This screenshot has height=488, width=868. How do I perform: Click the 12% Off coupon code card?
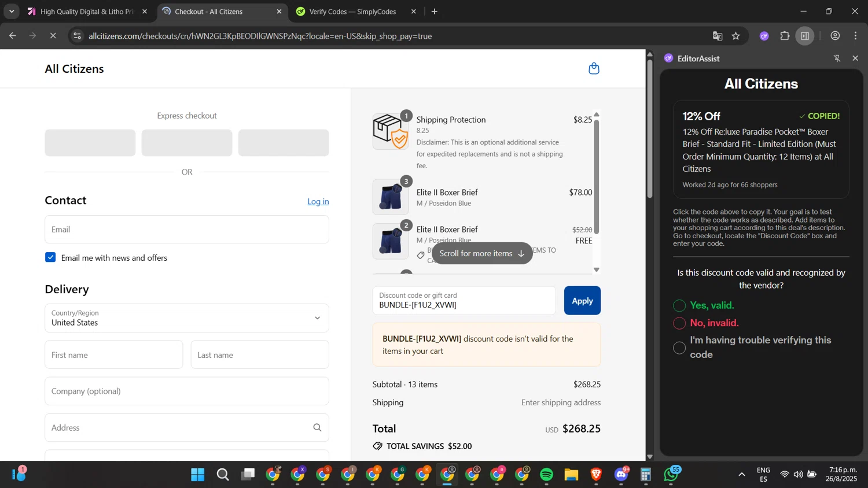point(761,150)
